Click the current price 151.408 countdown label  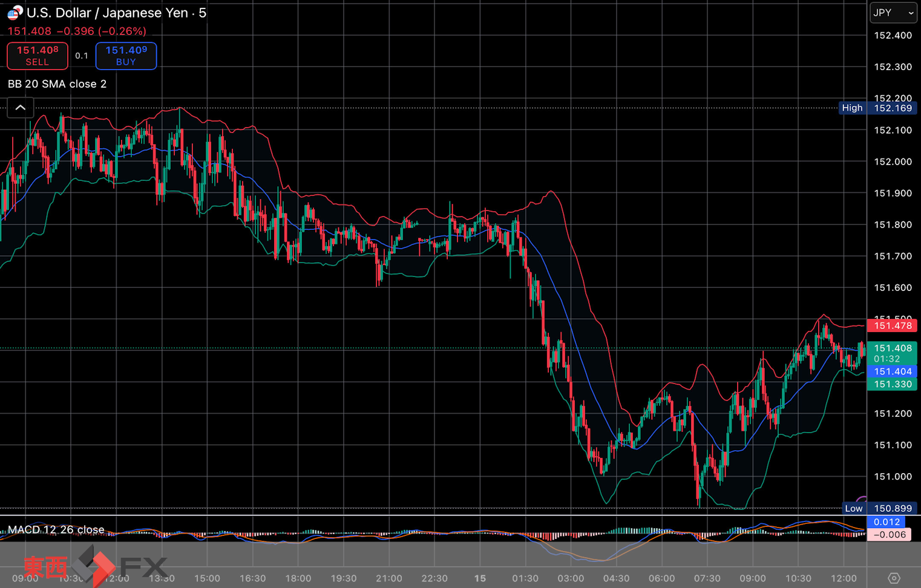[x=893, y=353]
